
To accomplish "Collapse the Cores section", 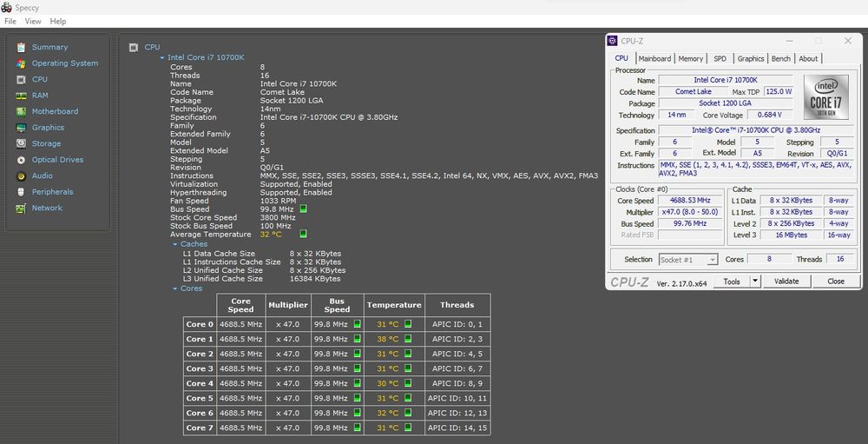I will 175,288.
